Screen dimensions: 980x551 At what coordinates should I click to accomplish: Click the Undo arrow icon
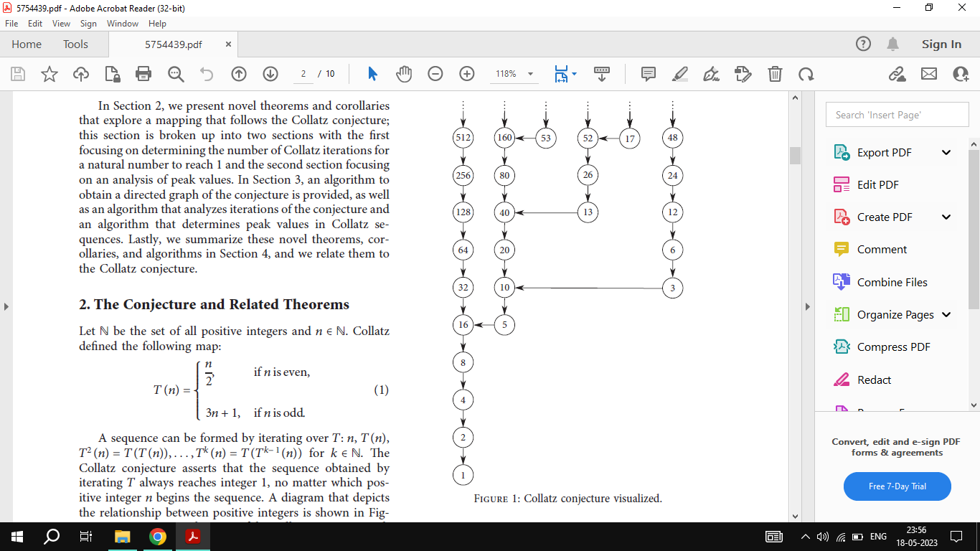[x=207, y=74]
